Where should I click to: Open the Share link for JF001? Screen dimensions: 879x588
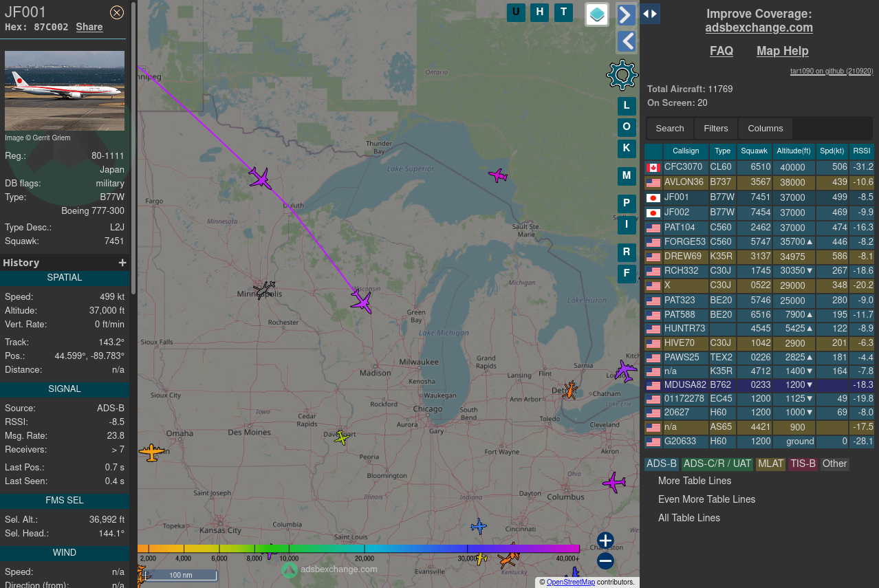click(89, 28)
